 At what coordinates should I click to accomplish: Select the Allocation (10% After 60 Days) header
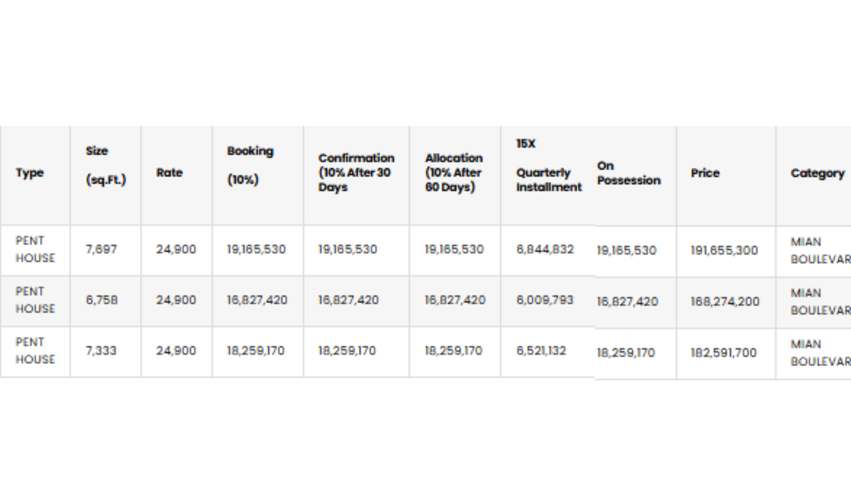[454, 172]
